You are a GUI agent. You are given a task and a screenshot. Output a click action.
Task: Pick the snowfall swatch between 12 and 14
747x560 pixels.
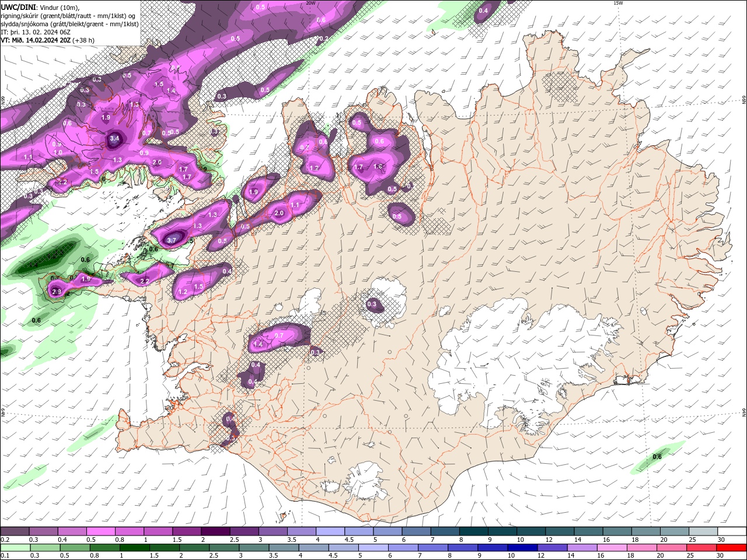click(x=560, y=531)
